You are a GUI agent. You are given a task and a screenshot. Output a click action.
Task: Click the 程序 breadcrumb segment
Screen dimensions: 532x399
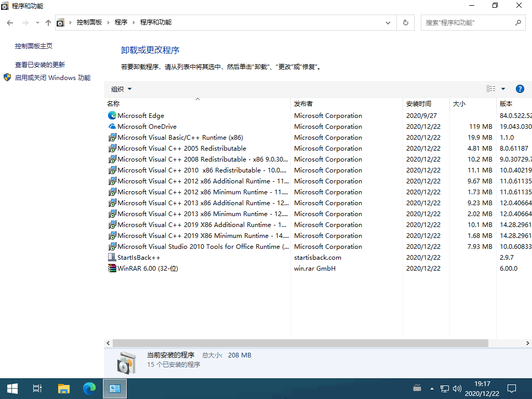pos(121,22)
